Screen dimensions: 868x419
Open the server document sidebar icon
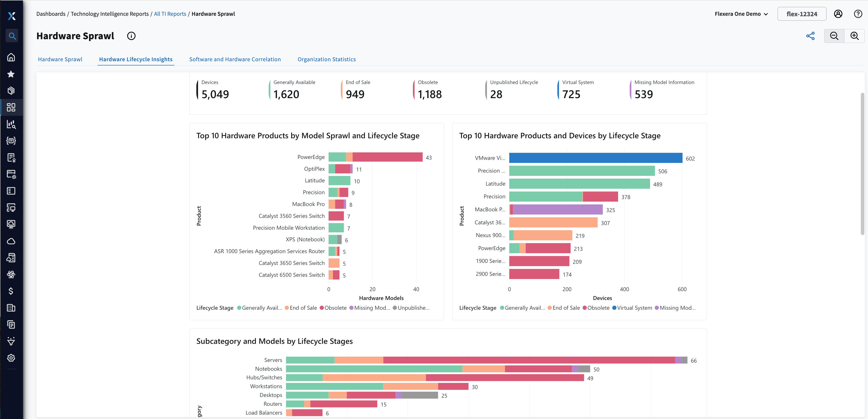(x=11, y=258)
